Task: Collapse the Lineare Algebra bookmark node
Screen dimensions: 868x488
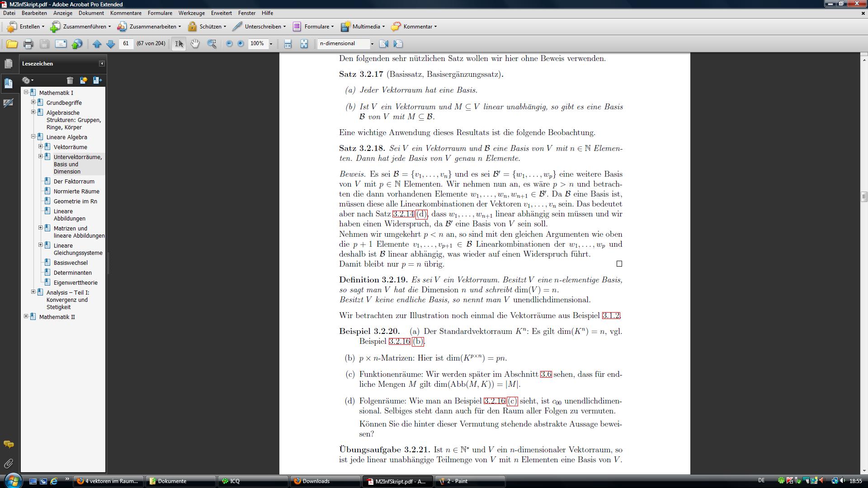Action: [x=33, y=136]
